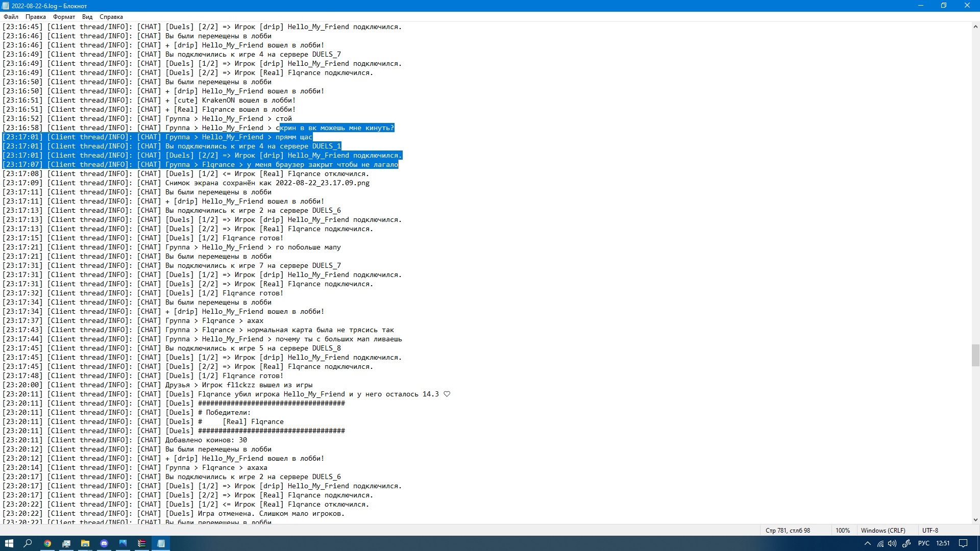The width and height of the screenshot is (980, 551).
Task: Expand hidden system tray icons
Action: (x=867, y=544)
